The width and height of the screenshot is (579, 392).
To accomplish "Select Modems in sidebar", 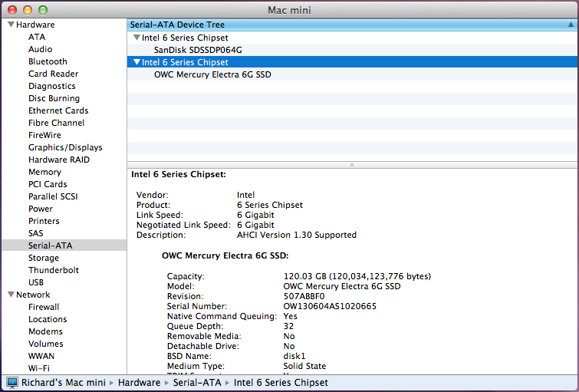I will [45, 331].
